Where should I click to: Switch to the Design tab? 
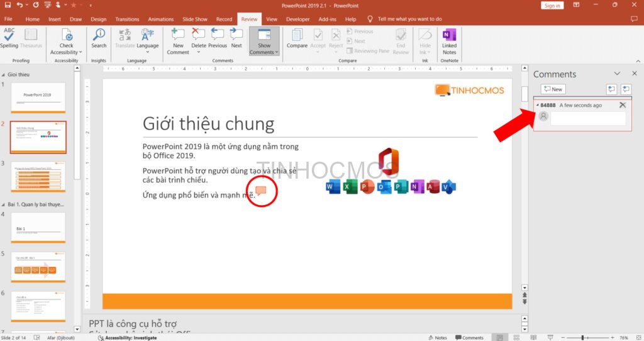[99, 19]
